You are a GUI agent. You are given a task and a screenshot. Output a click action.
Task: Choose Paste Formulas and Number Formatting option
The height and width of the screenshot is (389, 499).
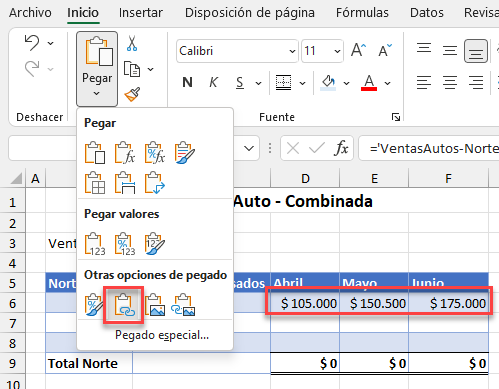(155, 153)
